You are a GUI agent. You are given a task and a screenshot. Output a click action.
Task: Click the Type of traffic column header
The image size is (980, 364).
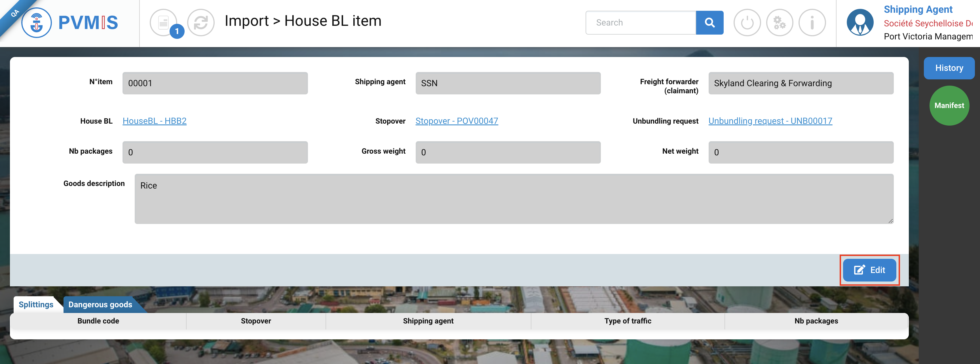628,321
